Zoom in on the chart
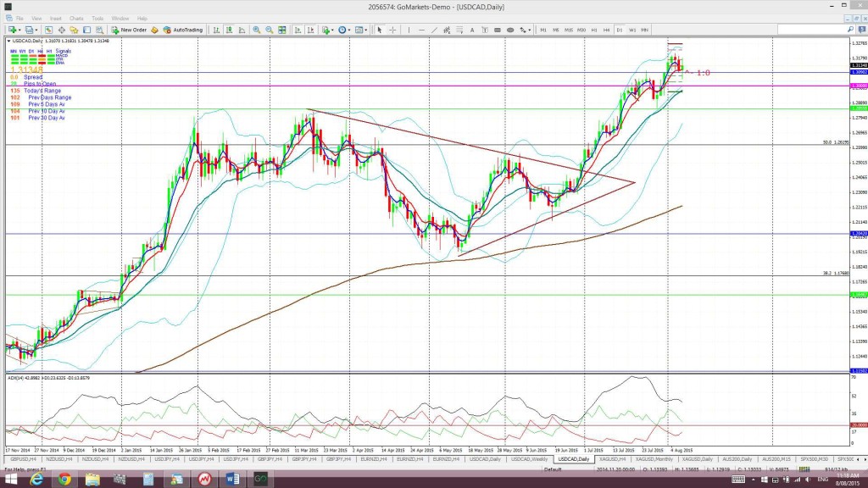 click(x=256, y=30)
